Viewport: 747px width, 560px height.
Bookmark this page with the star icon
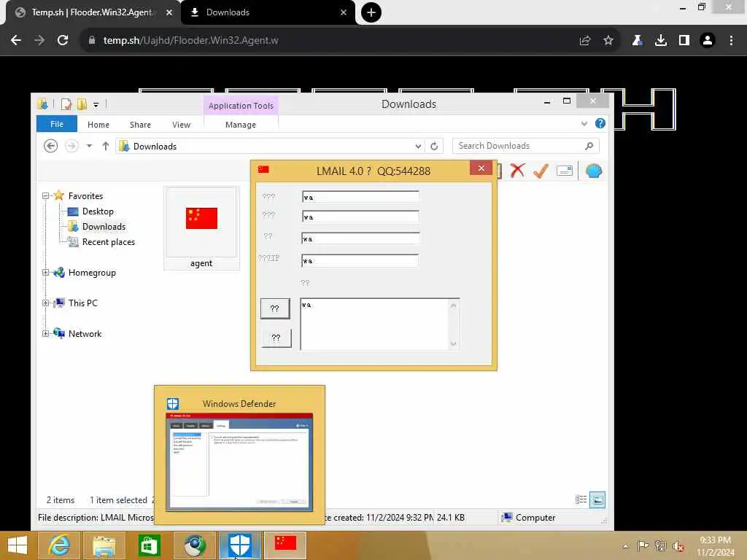[608, 41]
